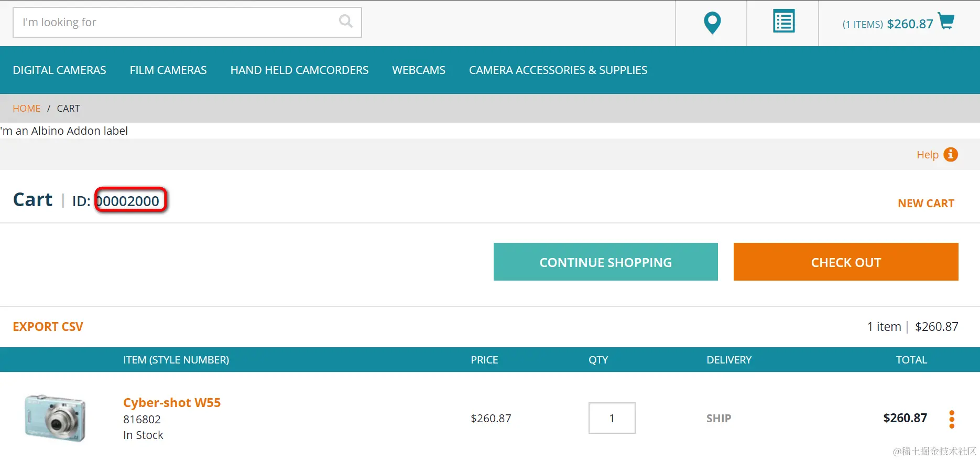This screenshot has width=980, height=460.
Task: Click the 'I'm looking for' search field
Action: 187,23
